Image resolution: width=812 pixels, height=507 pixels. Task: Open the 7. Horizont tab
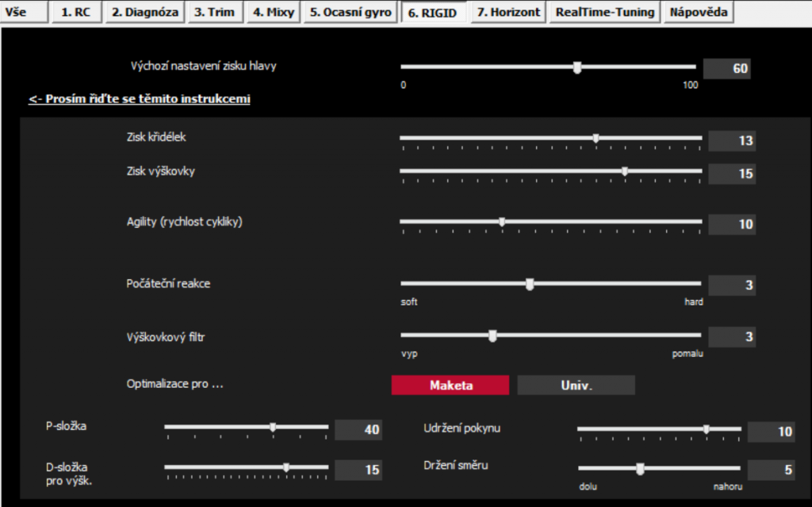tap(507, 12)
